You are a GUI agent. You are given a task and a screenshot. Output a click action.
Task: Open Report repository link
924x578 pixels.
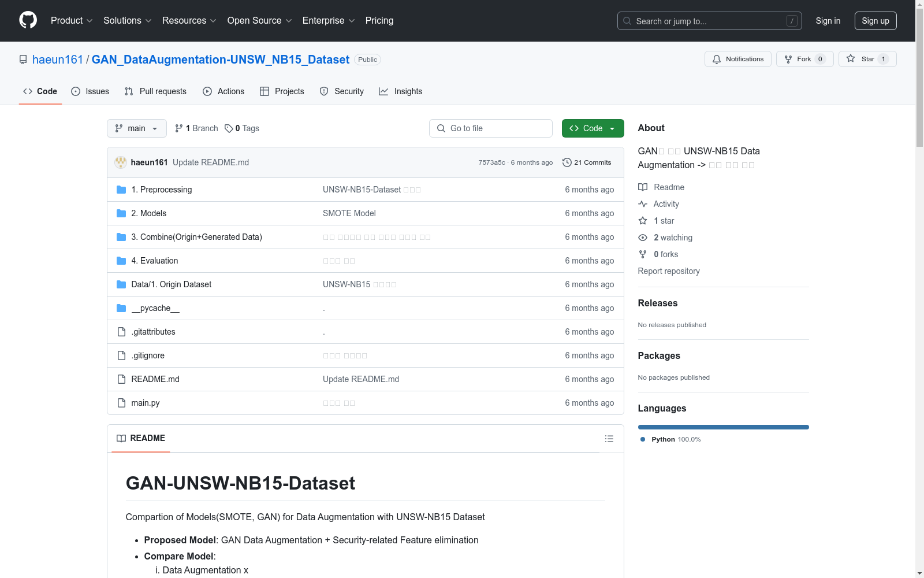click(x=668, y=271)
